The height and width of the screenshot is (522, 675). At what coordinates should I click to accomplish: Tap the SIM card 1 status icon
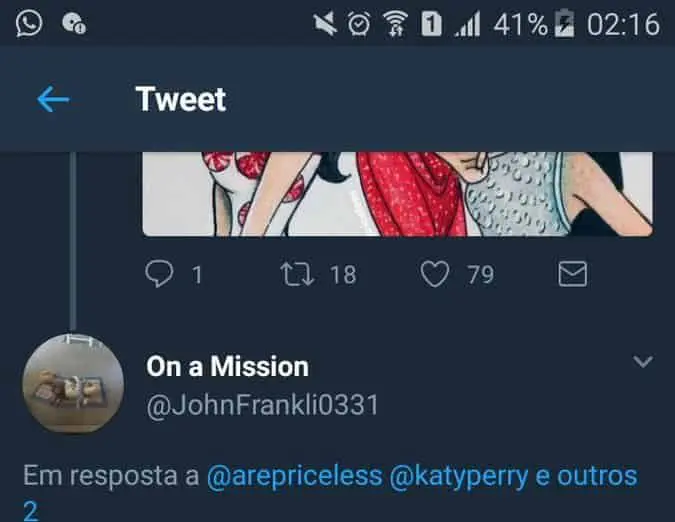pos(431,24)
